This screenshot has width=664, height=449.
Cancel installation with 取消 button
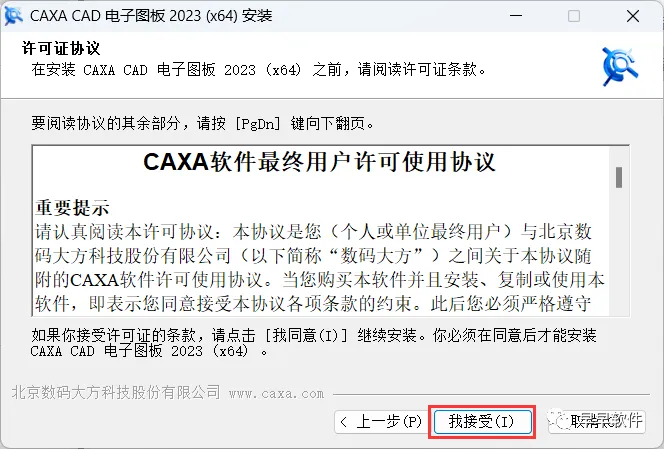coord(597,421)
